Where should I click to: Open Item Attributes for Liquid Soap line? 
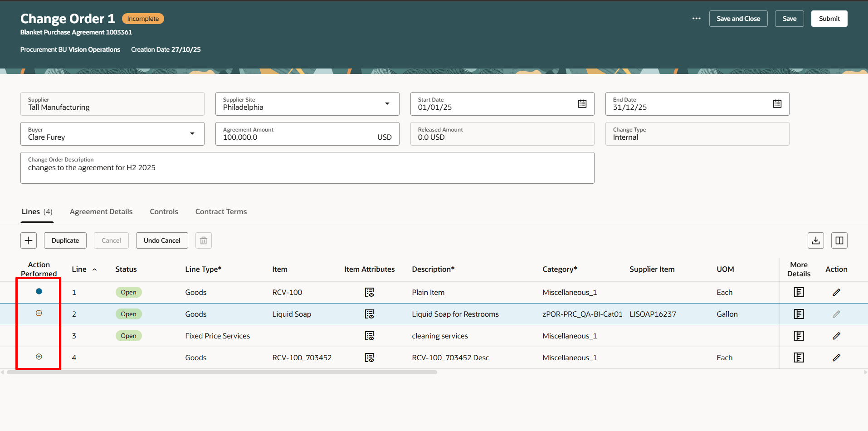tap(370, 313)
